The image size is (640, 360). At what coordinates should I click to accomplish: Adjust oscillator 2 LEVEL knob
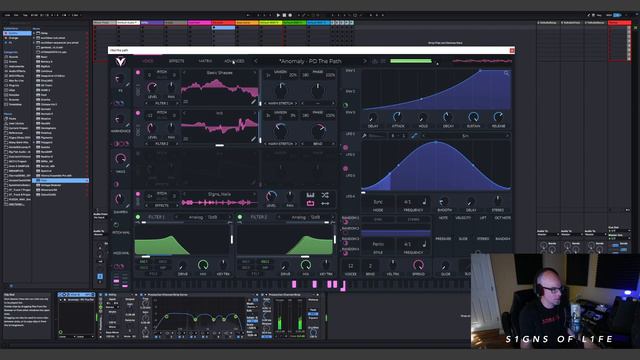point(152,128)
